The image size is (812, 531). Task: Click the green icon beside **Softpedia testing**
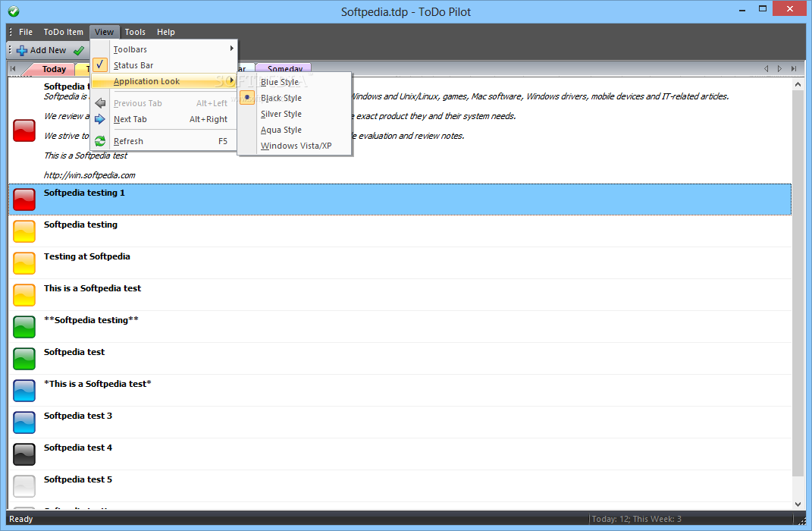(24, 327)
